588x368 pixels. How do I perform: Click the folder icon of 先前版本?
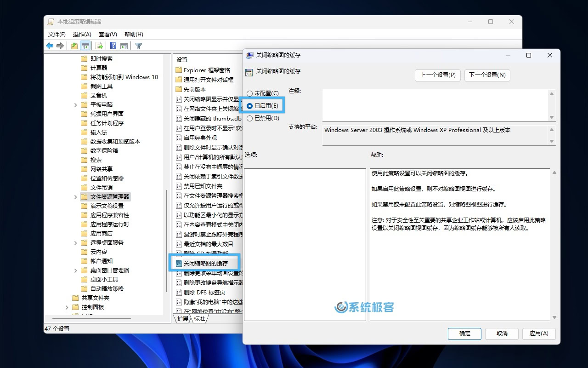click(x=179, y=89)
